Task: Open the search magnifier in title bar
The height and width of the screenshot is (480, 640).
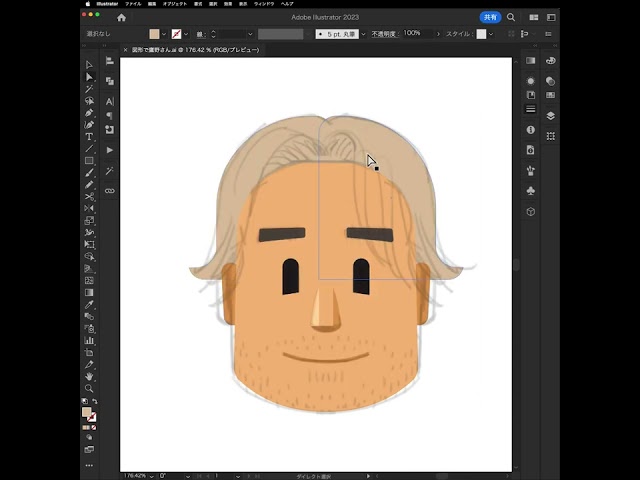Action: (x=511, y=17)
